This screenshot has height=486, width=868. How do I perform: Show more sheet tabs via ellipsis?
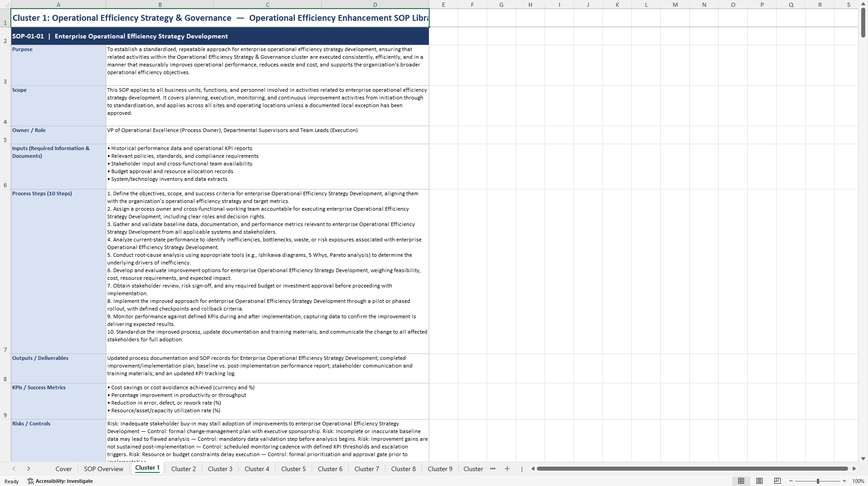493,469
